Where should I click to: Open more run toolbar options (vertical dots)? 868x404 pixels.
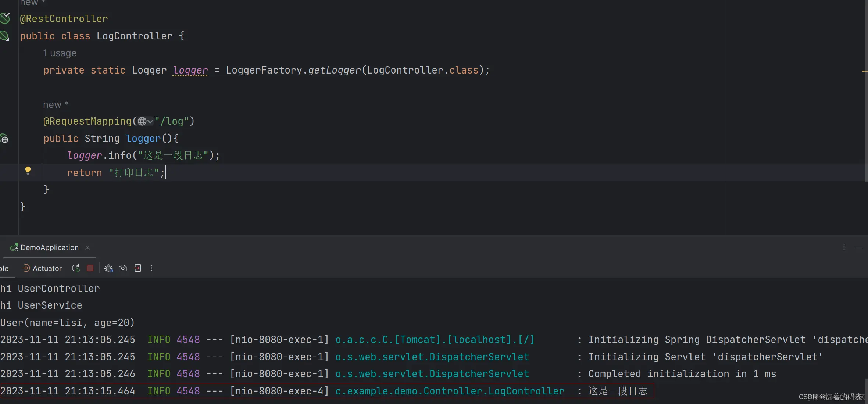click(x=151, y=268)
